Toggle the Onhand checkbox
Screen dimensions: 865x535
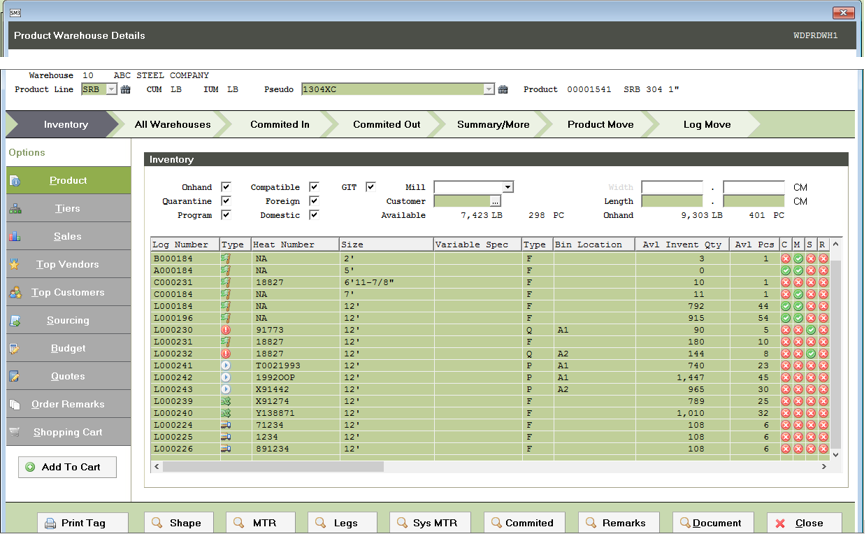(226, 187)
